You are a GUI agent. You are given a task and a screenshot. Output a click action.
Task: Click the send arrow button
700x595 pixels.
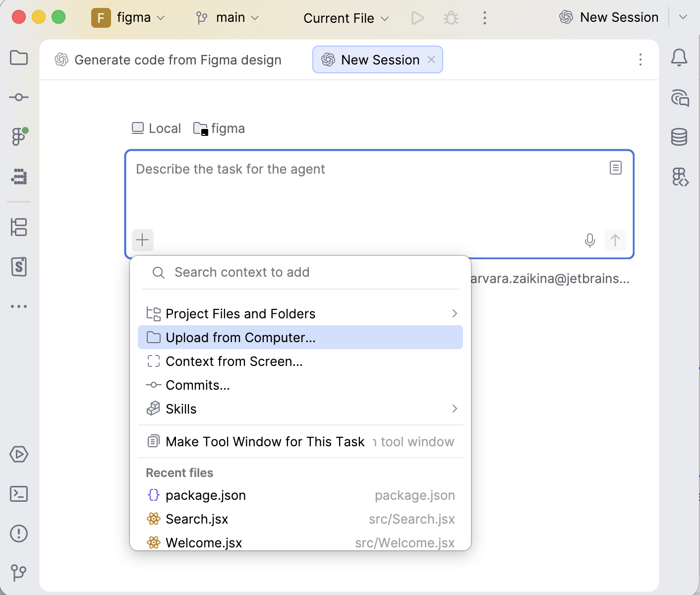click(615, 240)
